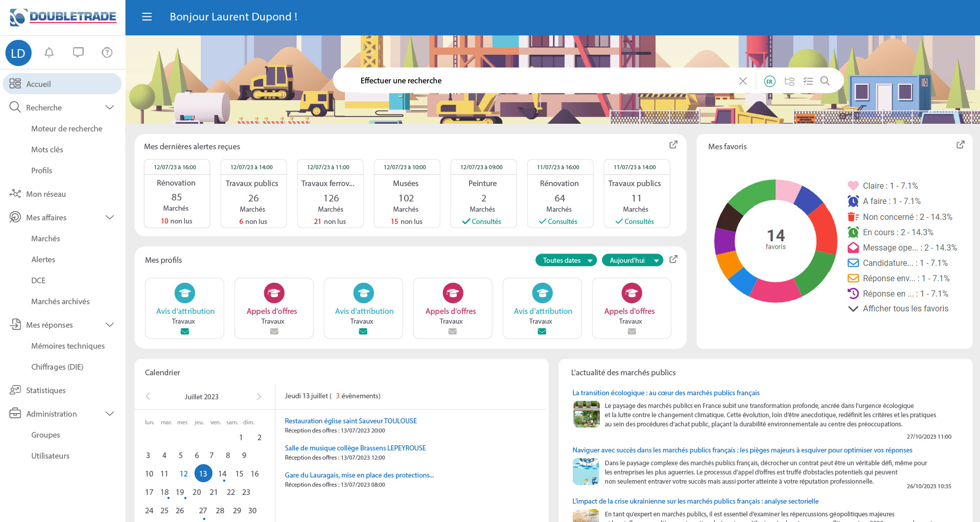Toggle mail alert on second Appels d'offres card
Image resolution: width=980 pixels, height=522 pixels.
pos(452,331)
